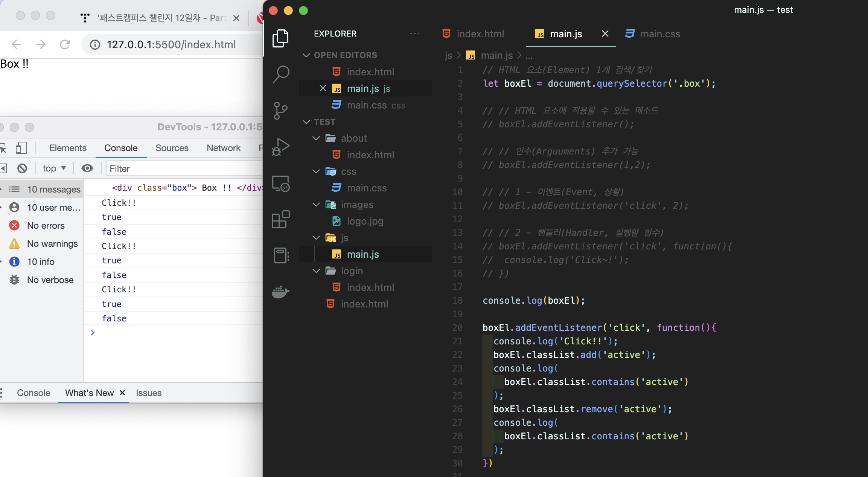868x477 pixels.
Task: Close the What's New drawer tab
Action: point(122,393)
